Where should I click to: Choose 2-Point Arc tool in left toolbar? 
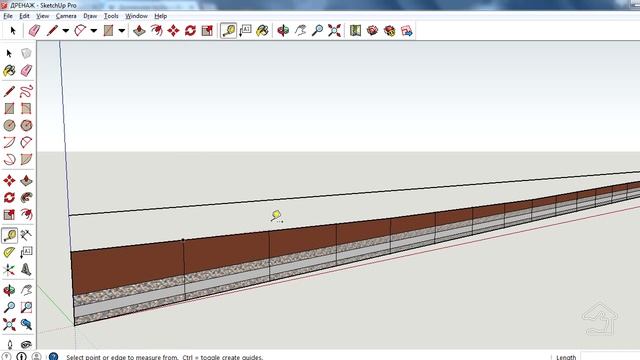26,142
